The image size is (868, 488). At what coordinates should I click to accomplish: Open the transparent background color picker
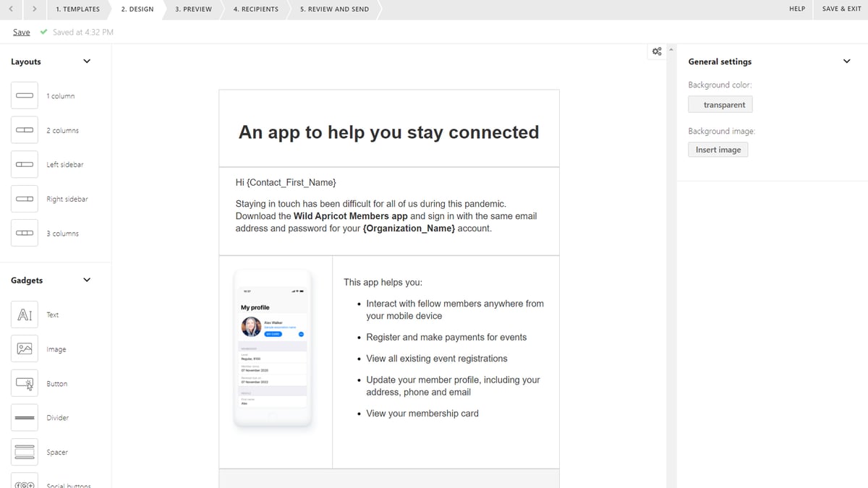coord(720,105)
